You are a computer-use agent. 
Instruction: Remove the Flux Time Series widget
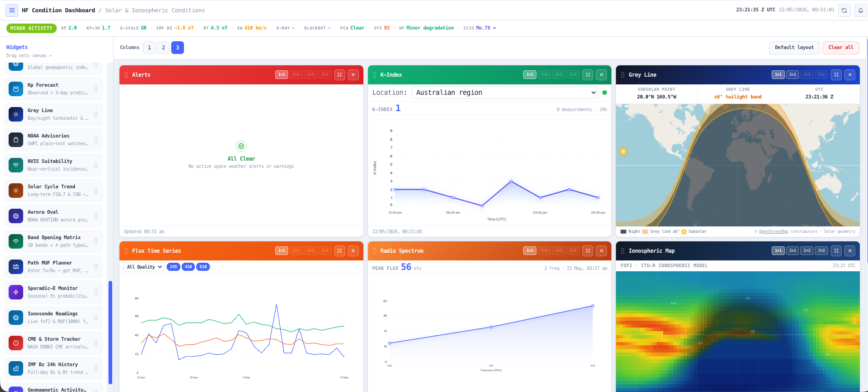353,251
